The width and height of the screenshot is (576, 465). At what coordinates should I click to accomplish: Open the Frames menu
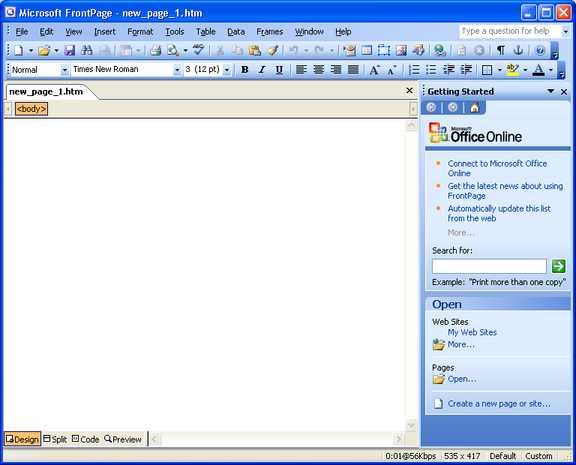[x=270, y=32]
